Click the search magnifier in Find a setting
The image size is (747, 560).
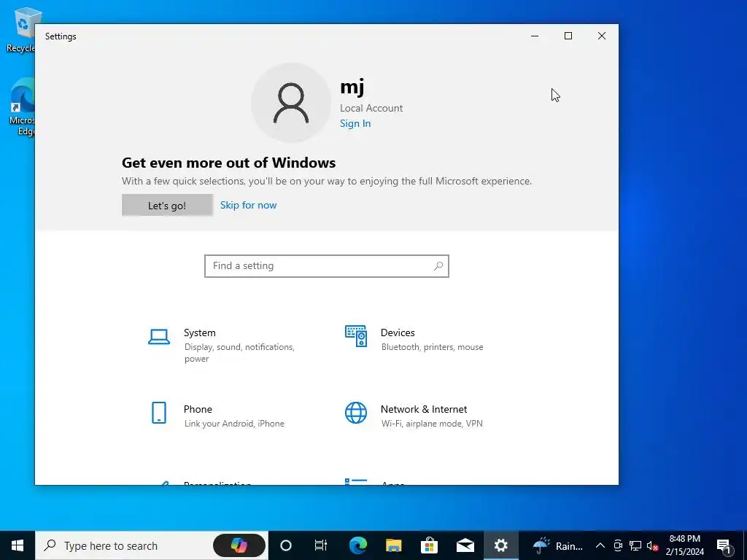pos(438,265)
